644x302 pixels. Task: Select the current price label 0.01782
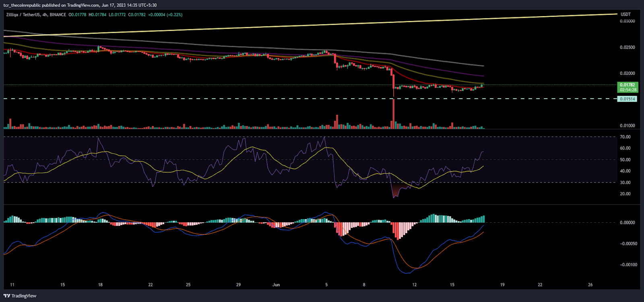627,85
